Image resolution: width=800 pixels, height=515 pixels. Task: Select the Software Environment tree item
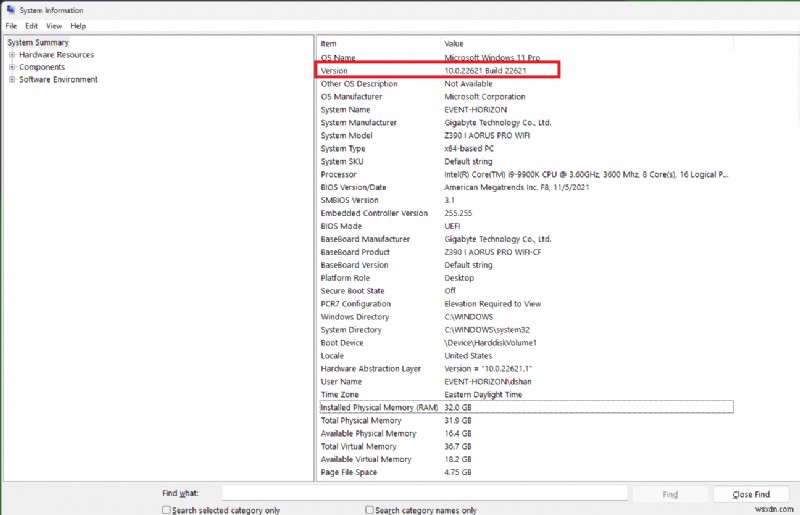[x=58, y=80]
